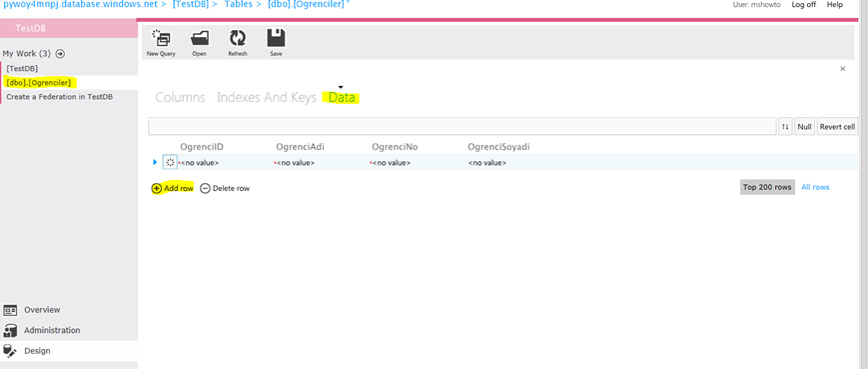Image resolution: width=868 pixels, height=369 pixels.
Task: Click the OgrenciID cell with no value
Action: (200, 163)
